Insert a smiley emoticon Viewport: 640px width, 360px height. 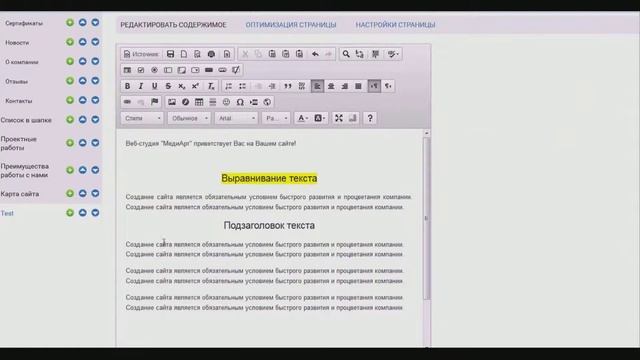226,102
